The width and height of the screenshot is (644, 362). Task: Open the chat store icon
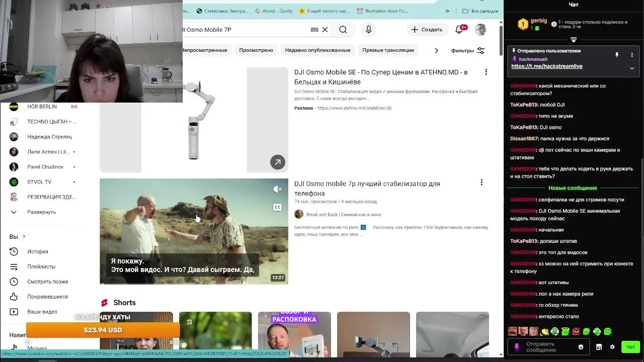coord(599,347)
